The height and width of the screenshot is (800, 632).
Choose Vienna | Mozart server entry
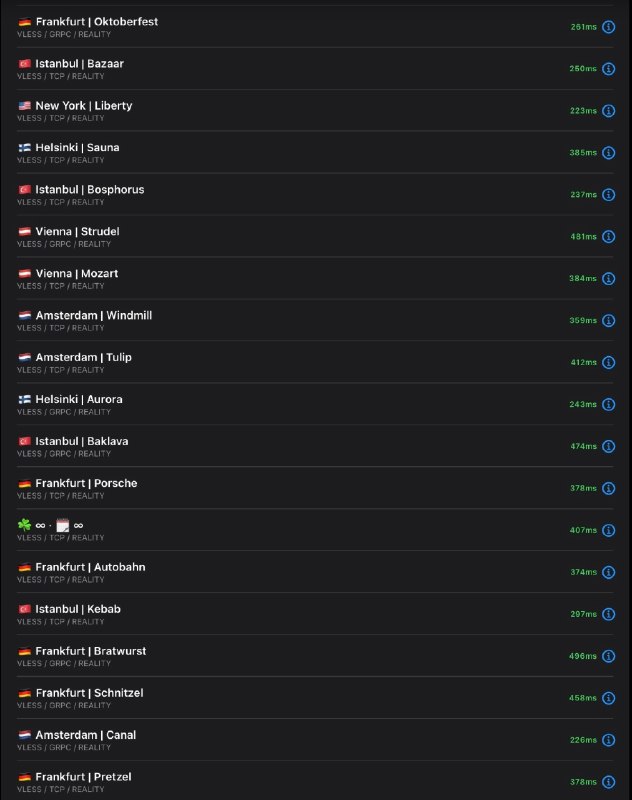coord(315,279)
